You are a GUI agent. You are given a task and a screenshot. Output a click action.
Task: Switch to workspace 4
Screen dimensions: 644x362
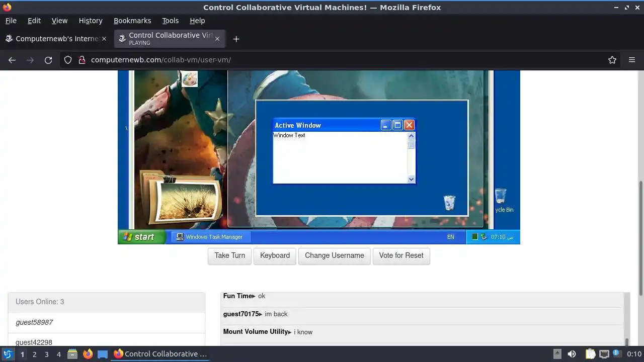[58, 354]
